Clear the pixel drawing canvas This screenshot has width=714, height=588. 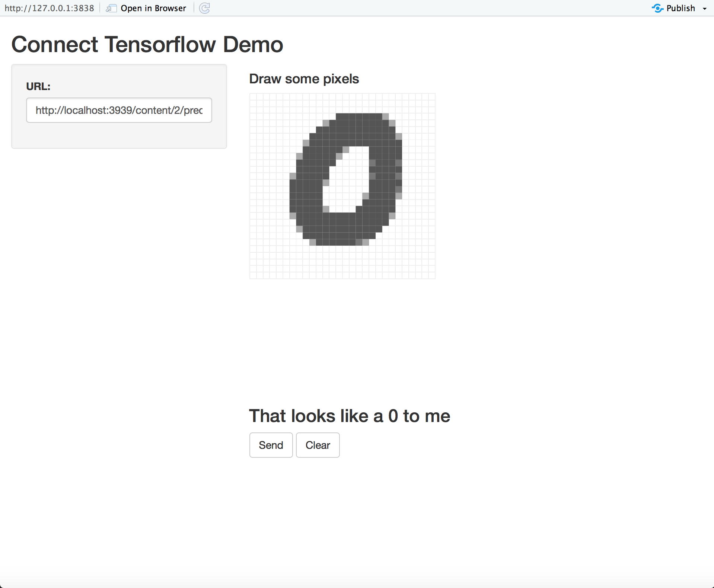(318, 445)
